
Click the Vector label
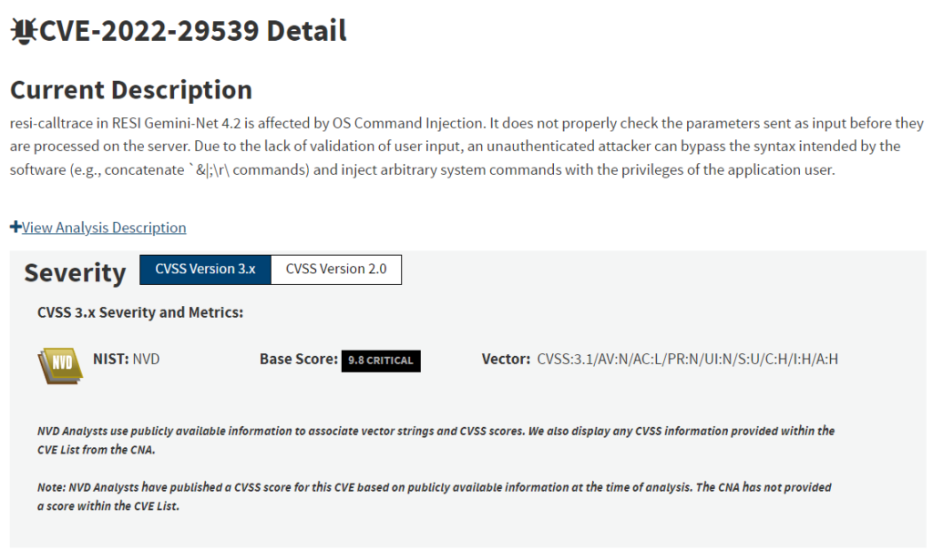click(506, 360)
